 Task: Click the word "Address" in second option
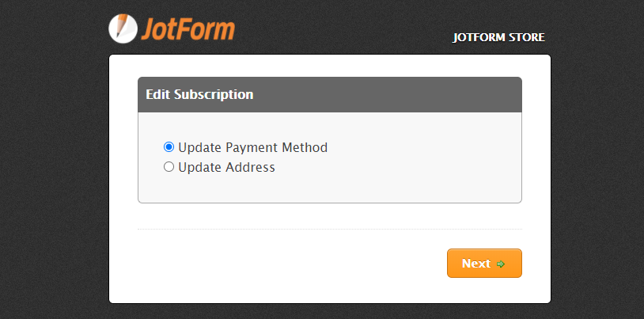(250, 167)
